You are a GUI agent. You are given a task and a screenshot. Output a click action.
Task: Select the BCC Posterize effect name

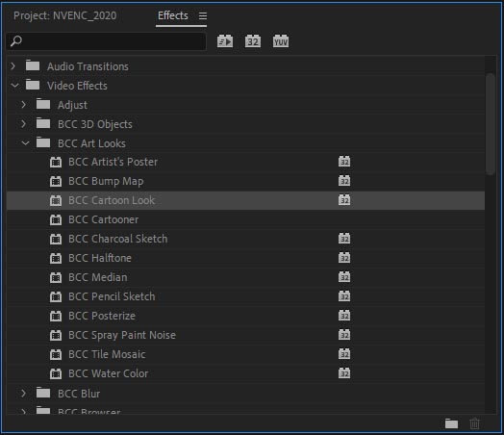(102, 316)
